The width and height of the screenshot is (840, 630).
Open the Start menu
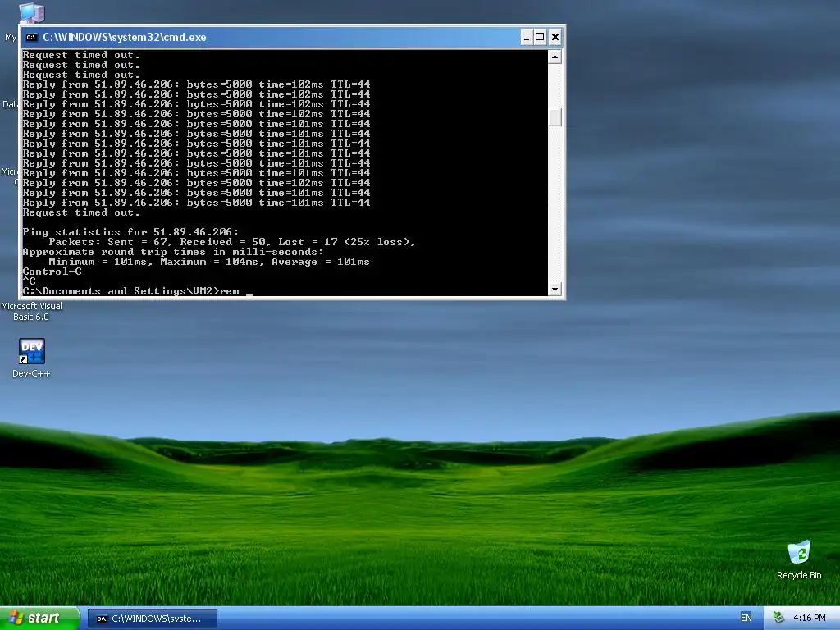coord(39,618)
